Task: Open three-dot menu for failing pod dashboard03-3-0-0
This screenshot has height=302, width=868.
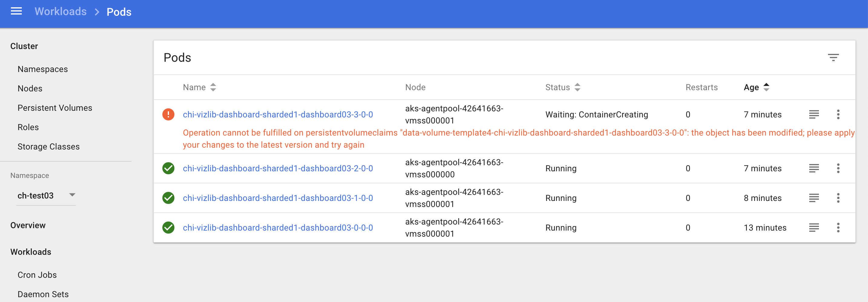Action: [838, 114]
